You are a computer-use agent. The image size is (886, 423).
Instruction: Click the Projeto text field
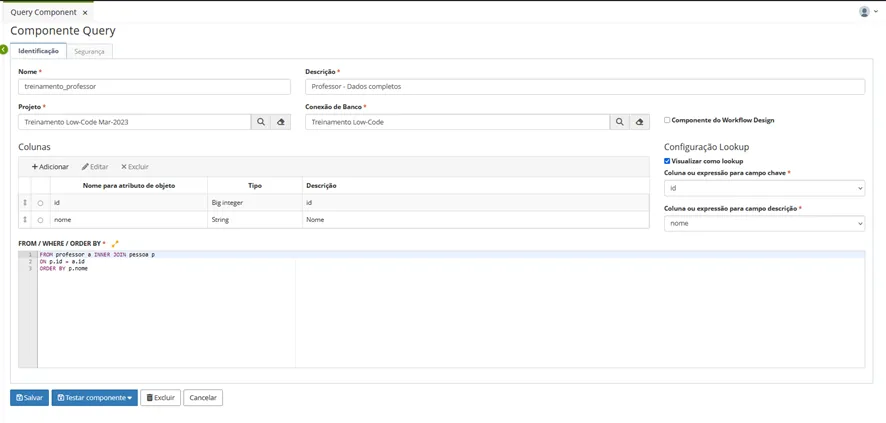click(134, 122)
